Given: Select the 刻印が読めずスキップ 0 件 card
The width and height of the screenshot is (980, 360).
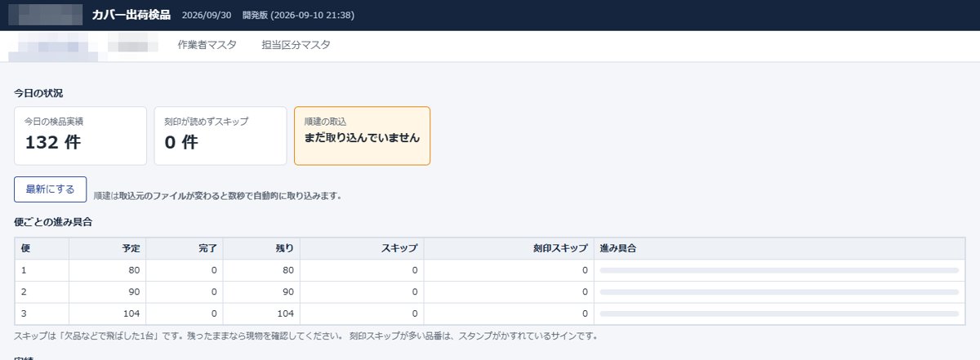Looking at the screenshot, I should coord(220,136).
